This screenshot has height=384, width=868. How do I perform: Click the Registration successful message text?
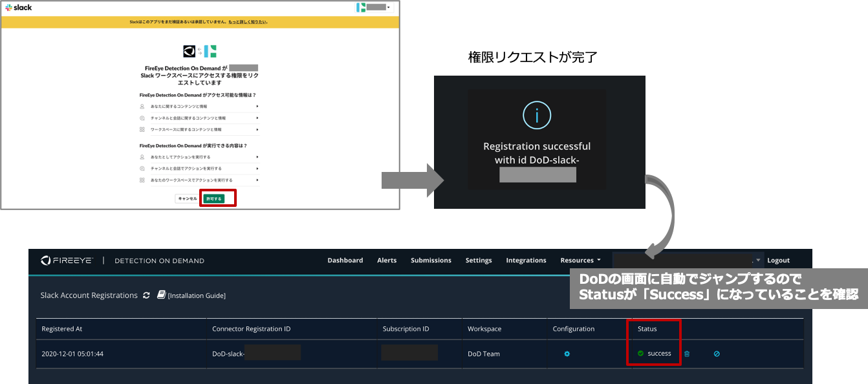[537, 153]
